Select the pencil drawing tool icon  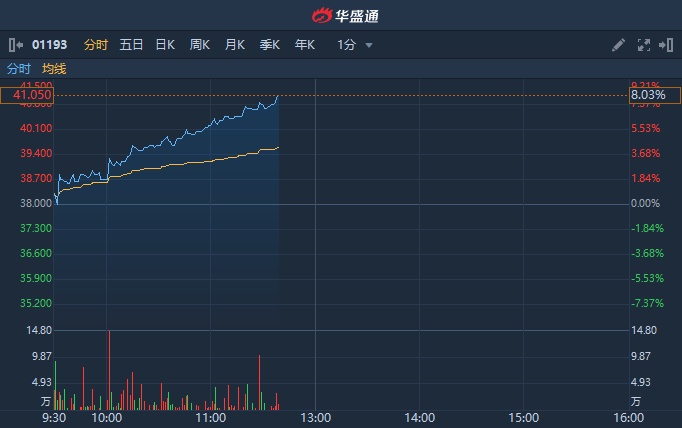[x=619, y=45]
